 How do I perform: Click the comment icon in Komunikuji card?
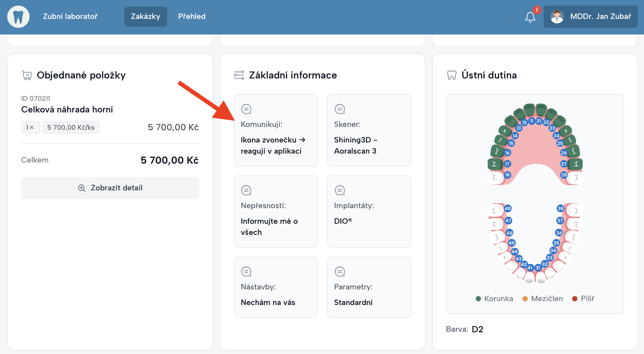pos(246,109)
